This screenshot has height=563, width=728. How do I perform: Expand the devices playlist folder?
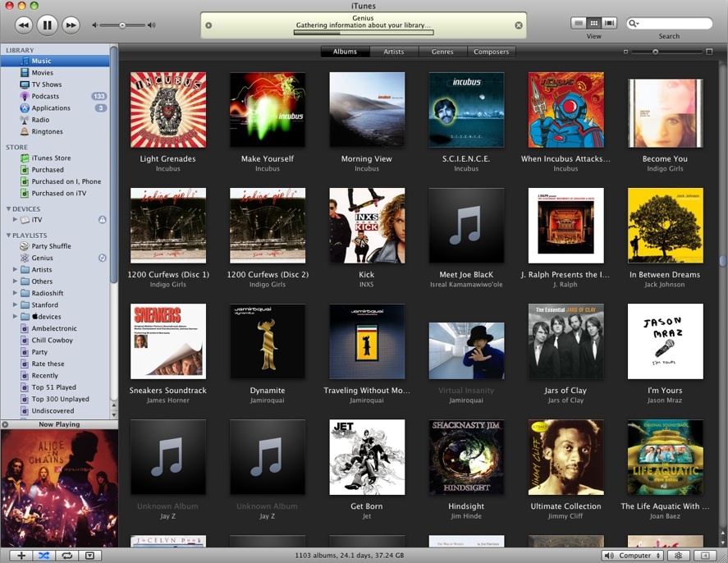(x=15, y=316)
